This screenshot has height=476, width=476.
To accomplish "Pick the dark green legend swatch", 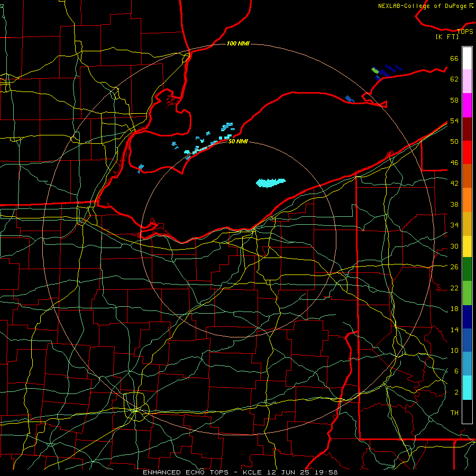I will pyautogui.click(x=467, y=269).
